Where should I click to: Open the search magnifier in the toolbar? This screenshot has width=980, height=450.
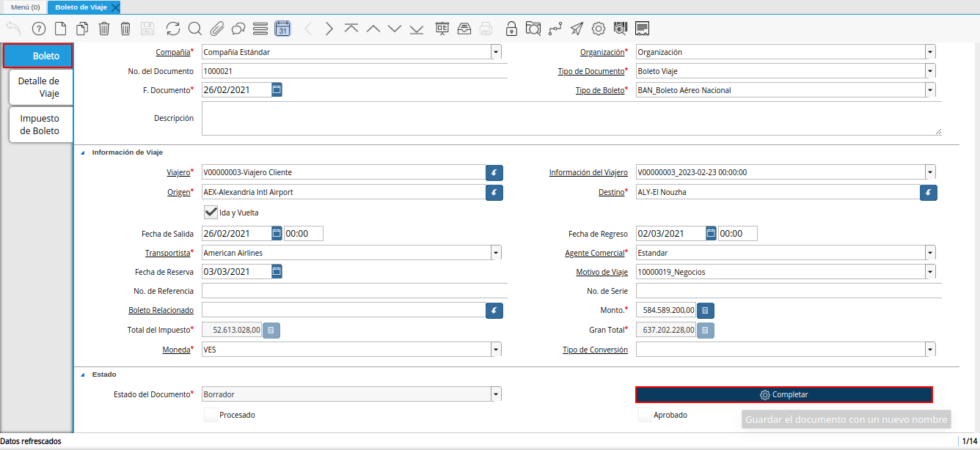[x=194, y=29]
